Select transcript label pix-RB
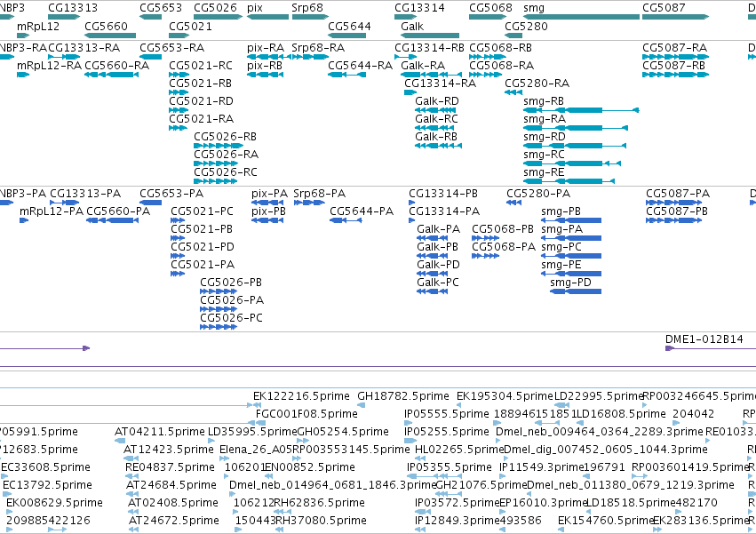This screenshot has width=756, height=534. point(265,66)
